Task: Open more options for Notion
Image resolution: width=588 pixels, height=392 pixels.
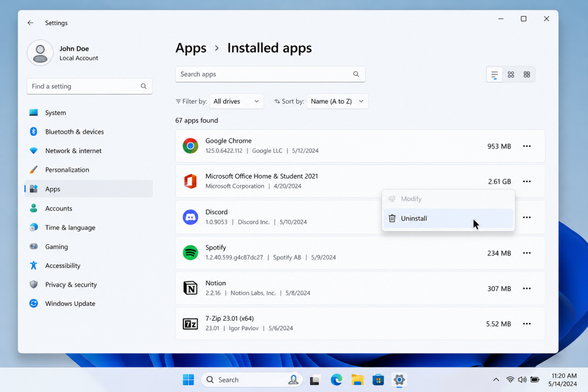Action: pos(527,289)
